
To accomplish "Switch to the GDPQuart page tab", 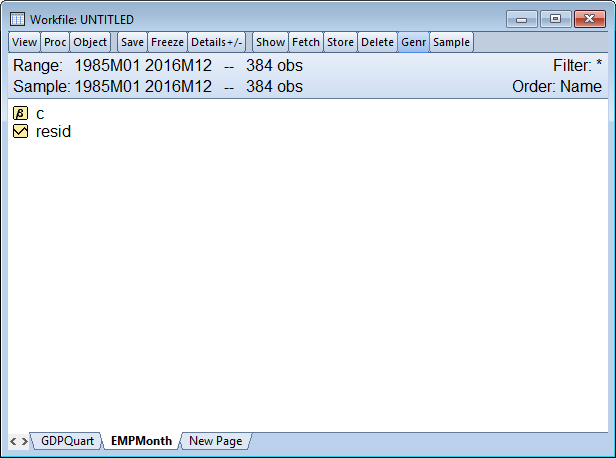I will tap(66, 441).
